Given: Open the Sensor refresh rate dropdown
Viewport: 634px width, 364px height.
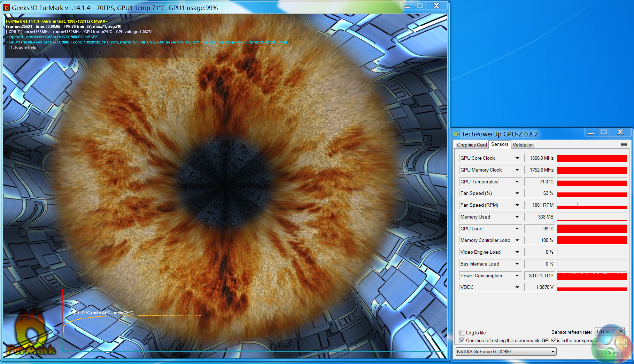Looking at the screenshot, I should click(610, 332).
